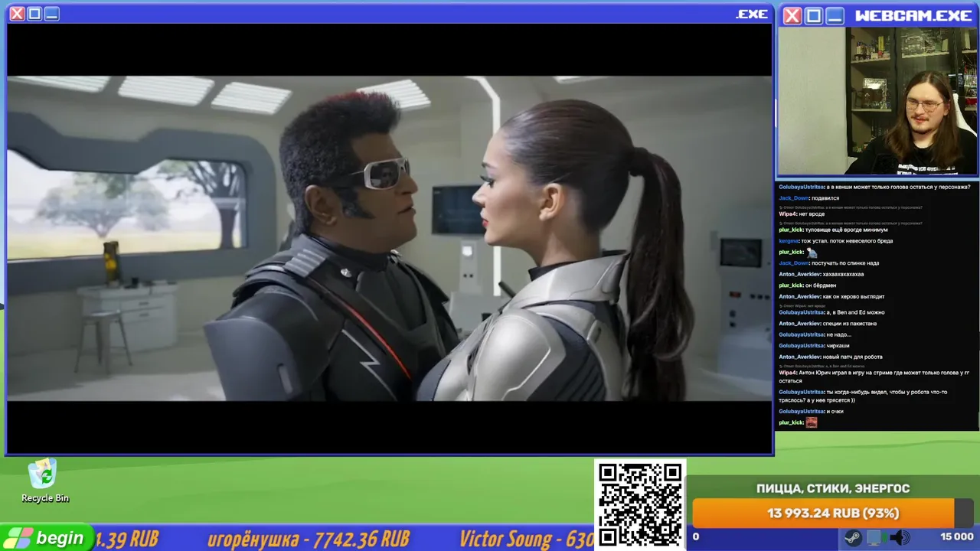Maximize the .EXE video window
This screenshot has width=980, height=551.
tap(34, 14)
